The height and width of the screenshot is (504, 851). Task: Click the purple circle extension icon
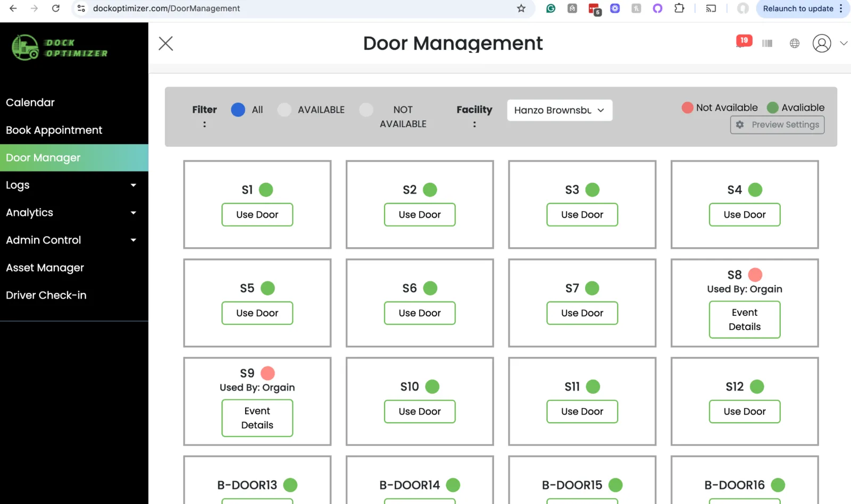click(658, 9)
